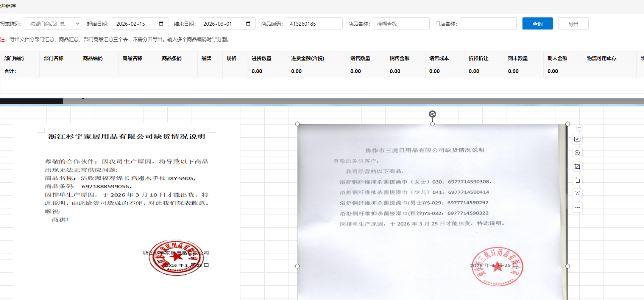Open the calendar picker for 结束日期
The image size is (644, 300).
pos(248,23)
